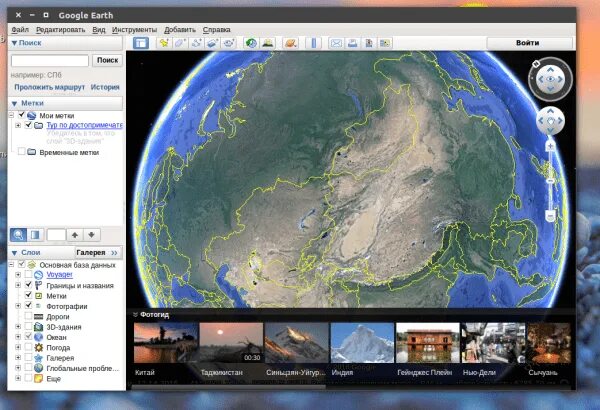
Task: Click the Дороги roads layer icon
Action: coord(38,317)
